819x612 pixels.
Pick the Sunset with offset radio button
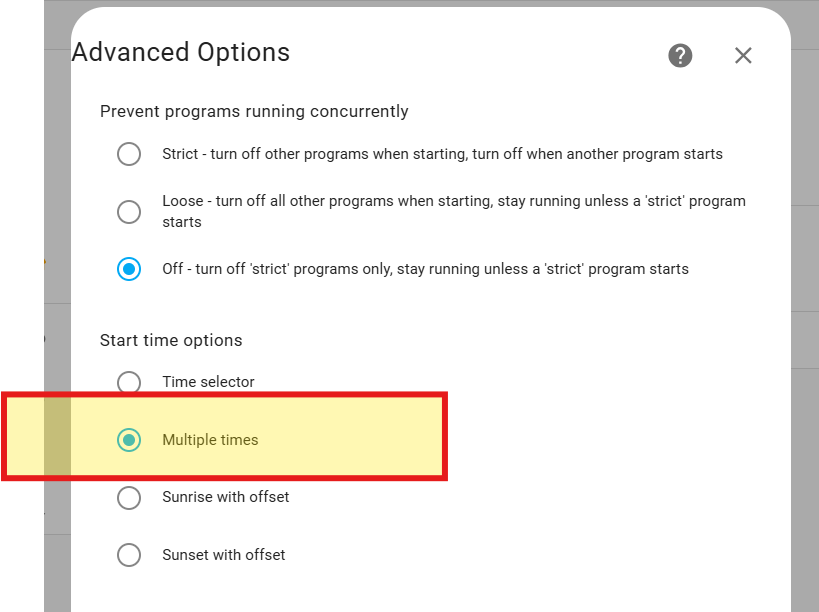[x=129, y=555]
